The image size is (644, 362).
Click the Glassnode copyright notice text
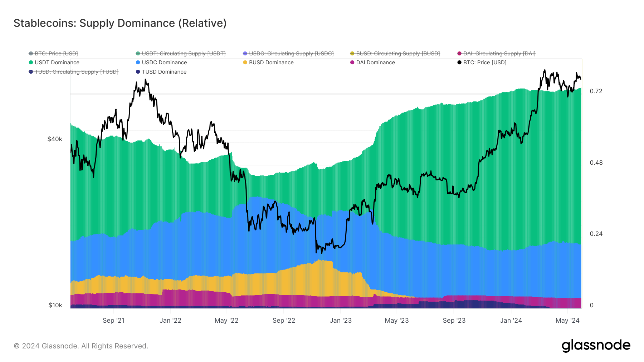[x=81, y=346]
